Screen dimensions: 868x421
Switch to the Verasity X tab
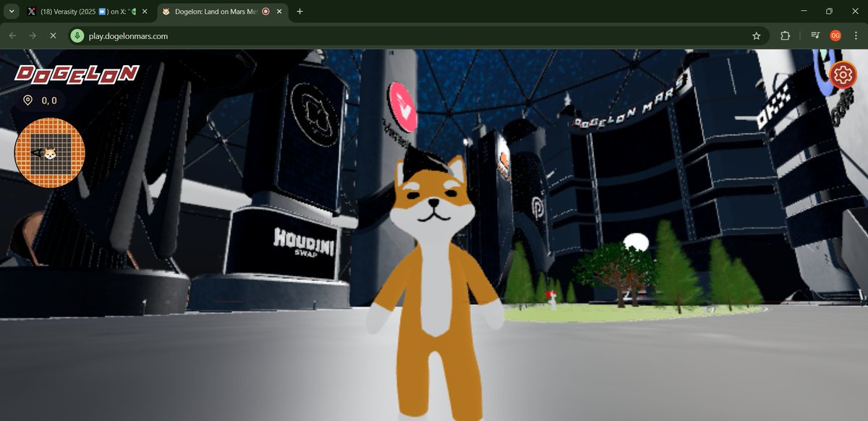click(x=88, y=12)
